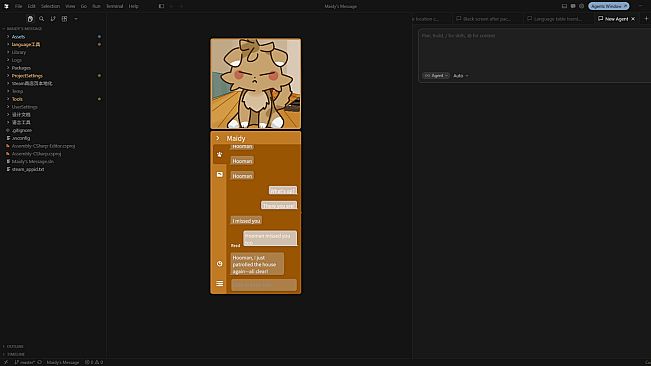Open the Source Control branch icon

point(53,19)
